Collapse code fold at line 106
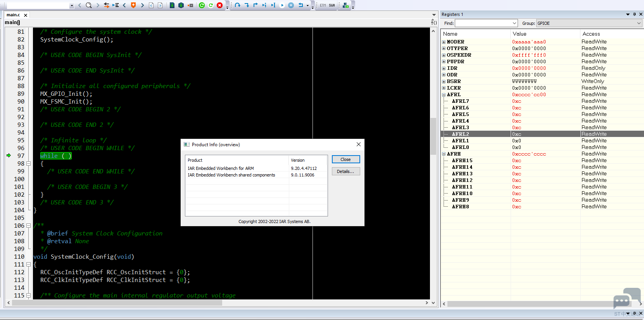Screen dimensions: 644x320 click(x=28, y=225)
